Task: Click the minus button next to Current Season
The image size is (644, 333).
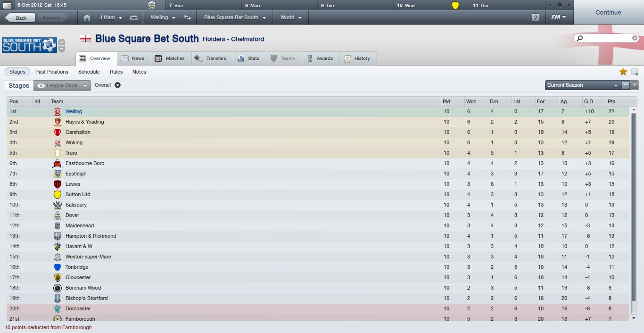Action: [625, 85]
